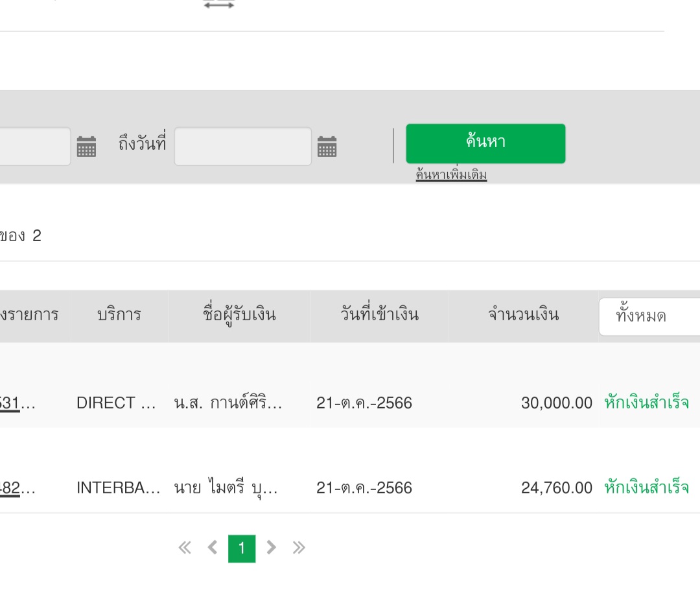
Task: Open the start date calendar picker icon
Action: (86, 147)
